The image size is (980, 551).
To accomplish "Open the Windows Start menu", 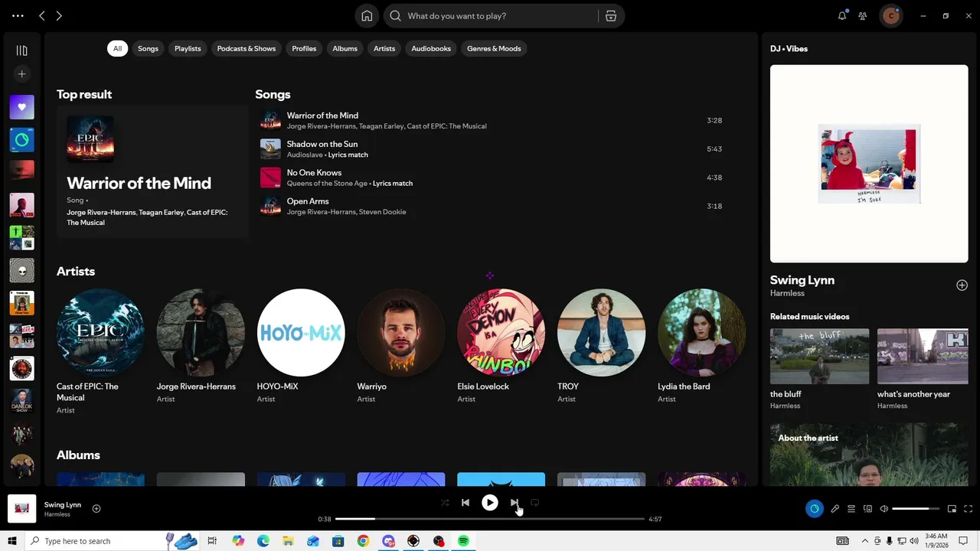I will coord(12,541).
